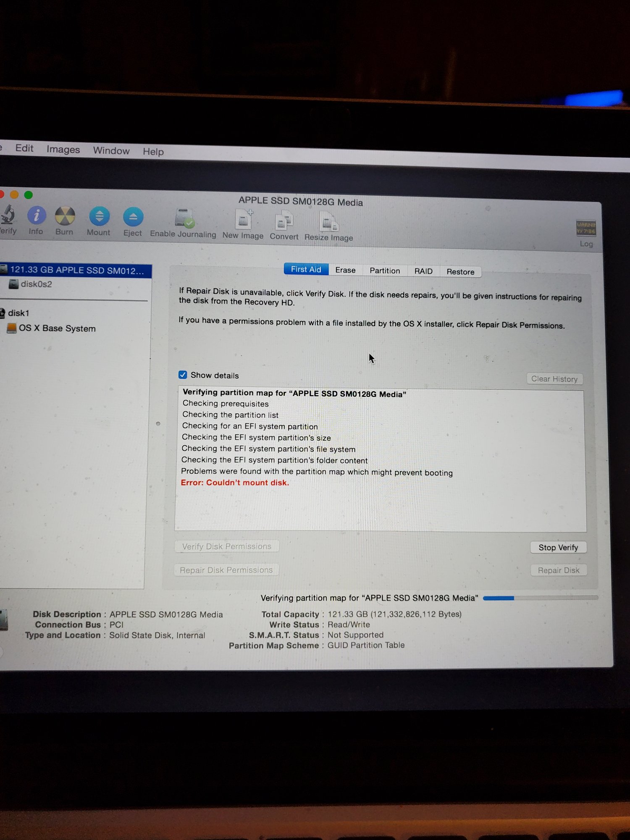
Task: Select disk1 in the sidebar
Action: [x=18, y=313]
